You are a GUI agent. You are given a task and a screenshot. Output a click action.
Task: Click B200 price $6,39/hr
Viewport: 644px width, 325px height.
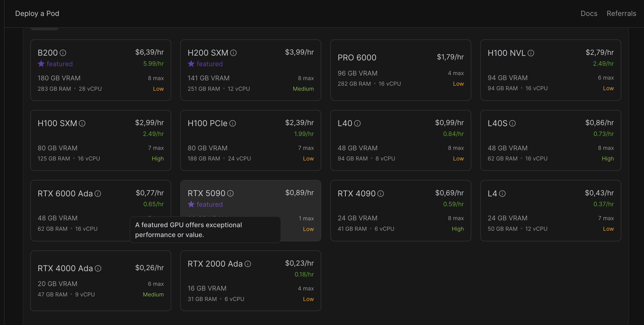(150, 52)
